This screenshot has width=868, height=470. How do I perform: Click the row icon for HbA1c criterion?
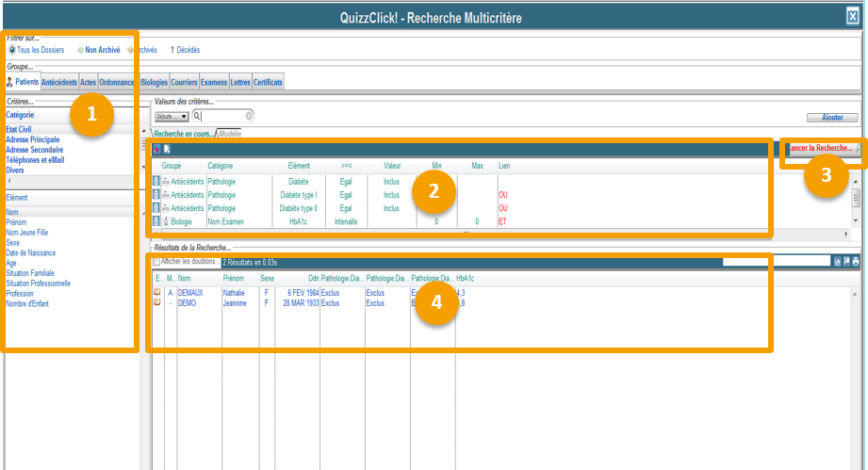[x=156, y=221]
